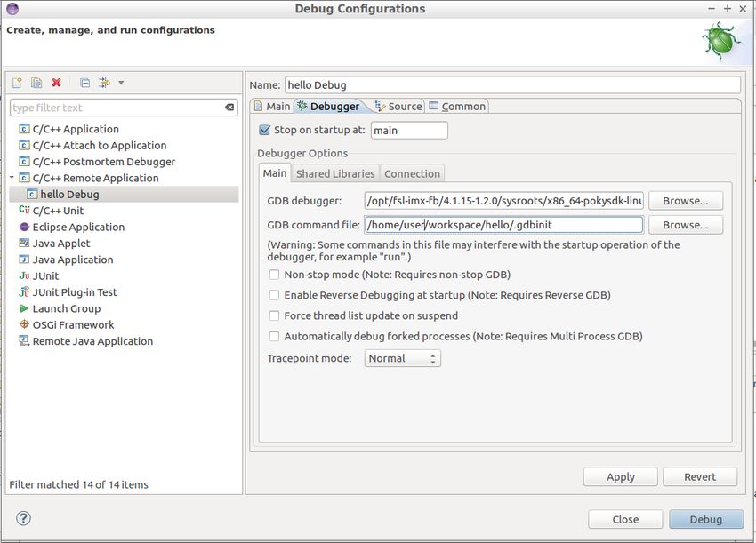This screenshot has height=543, width=756.
Task: Open the Common tab
Action: click(457, 107)
